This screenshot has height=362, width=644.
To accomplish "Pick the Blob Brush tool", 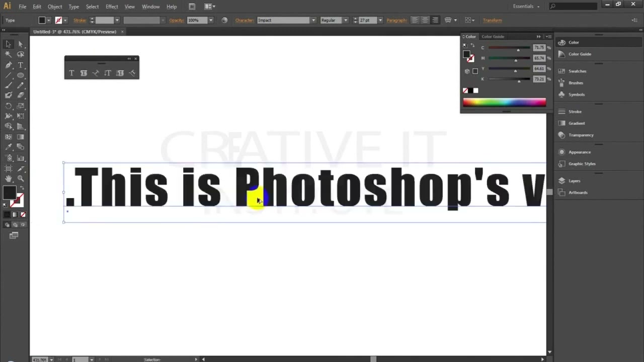I will [9, 95].
